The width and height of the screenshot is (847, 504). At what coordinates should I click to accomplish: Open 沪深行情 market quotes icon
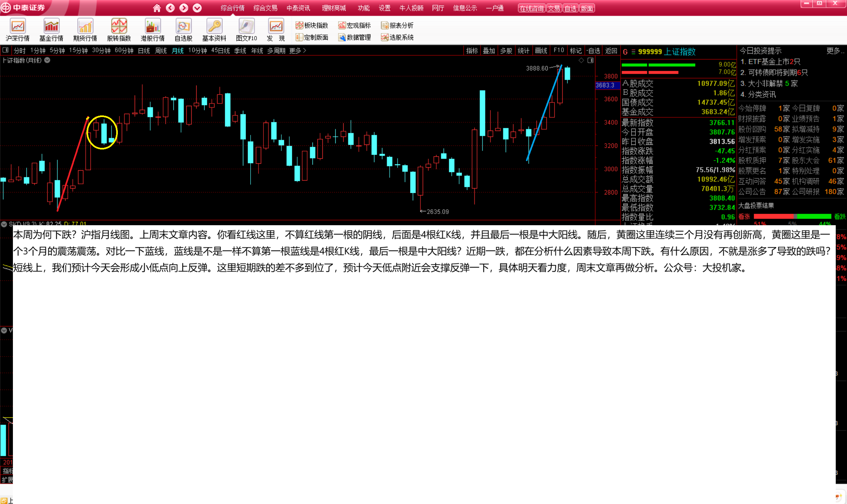coord(17,30)
